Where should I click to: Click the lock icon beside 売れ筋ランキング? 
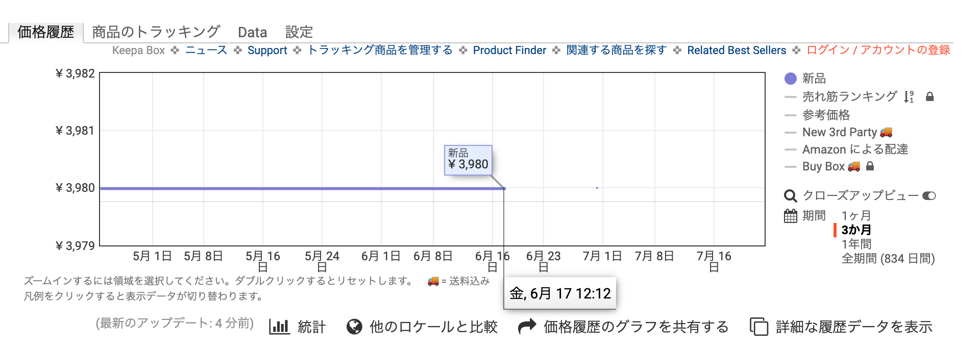tap(930, 96)
